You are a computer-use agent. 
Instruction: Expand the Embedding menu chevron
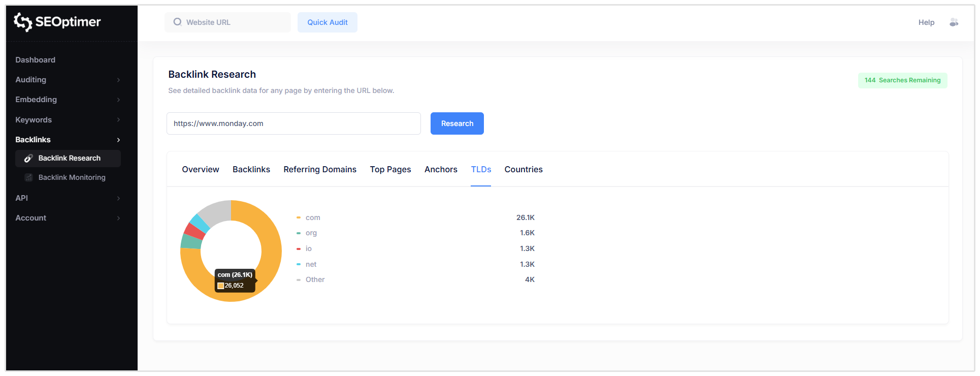pyautogui.click(x=118, y=100)
